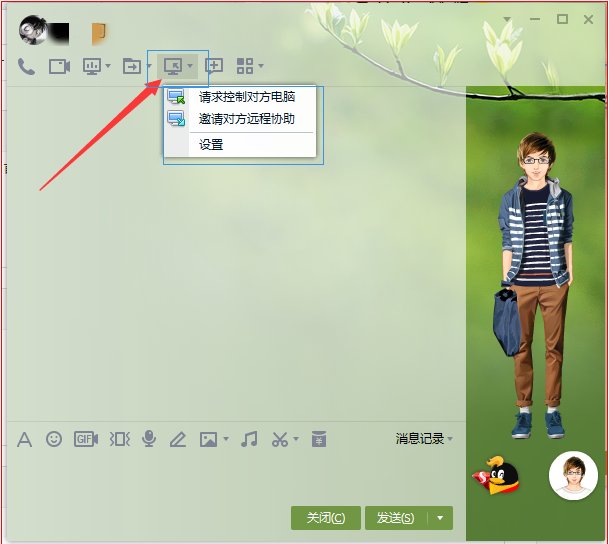This screenshot has height=544, width=609.
Task: Expand the remote desktop dropdown arrow
Action: point(190,66)
